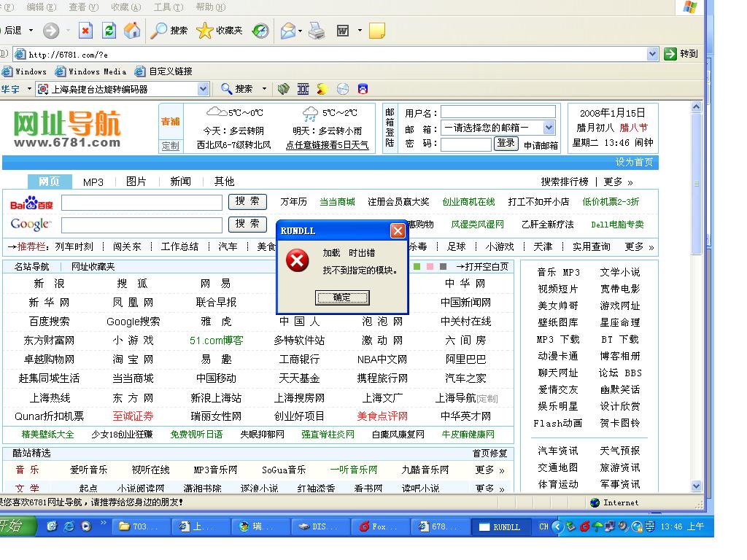Click the Stop loading icon in toolbar
Screen dimensions: 747x560
[86, 31]
